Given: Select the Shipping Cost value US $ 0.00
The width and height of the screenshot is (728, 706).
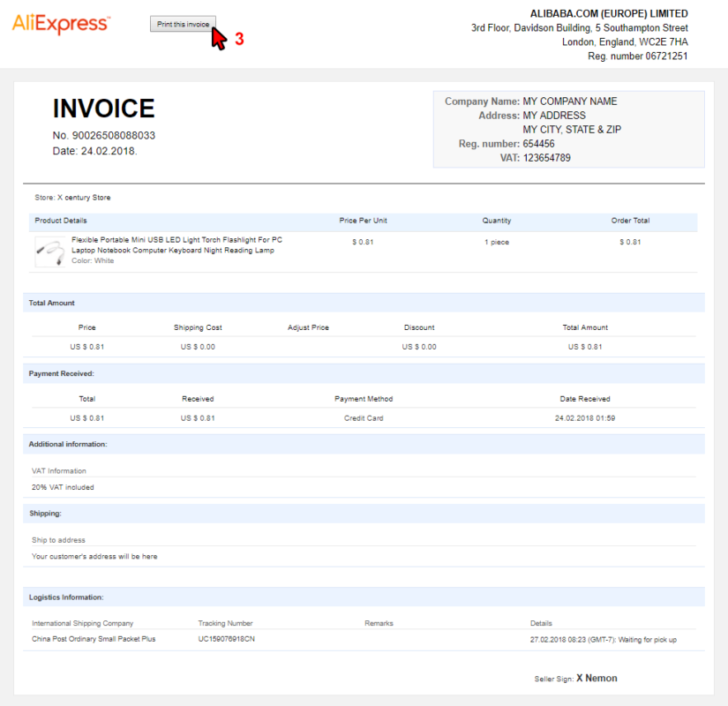Looking at the screenshot, I should click(198, 347).
